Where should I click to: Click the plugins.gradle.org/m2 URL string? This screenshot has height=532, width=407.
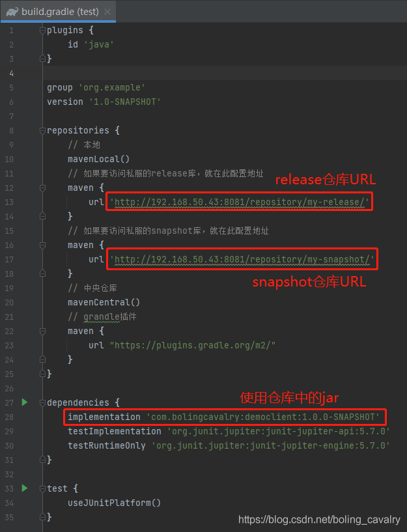[x=192, y=345]
